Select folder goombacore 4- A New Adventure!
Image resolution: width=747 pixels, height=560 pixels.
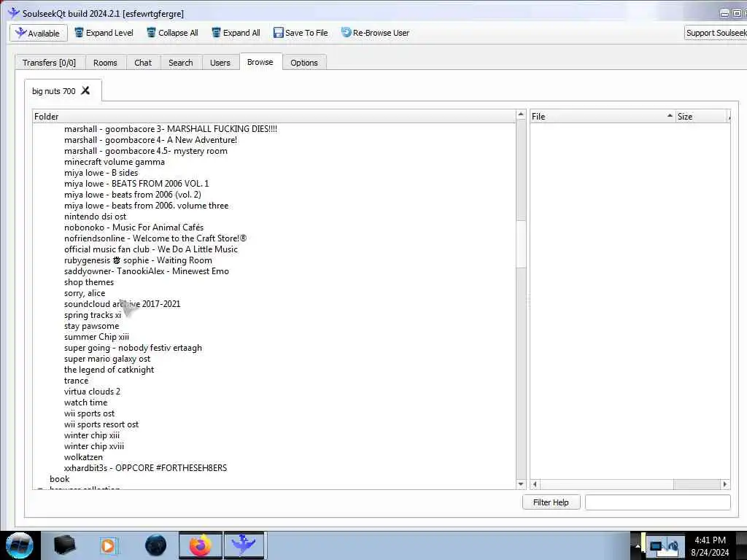pyautogui.click(x=150, y=140)
